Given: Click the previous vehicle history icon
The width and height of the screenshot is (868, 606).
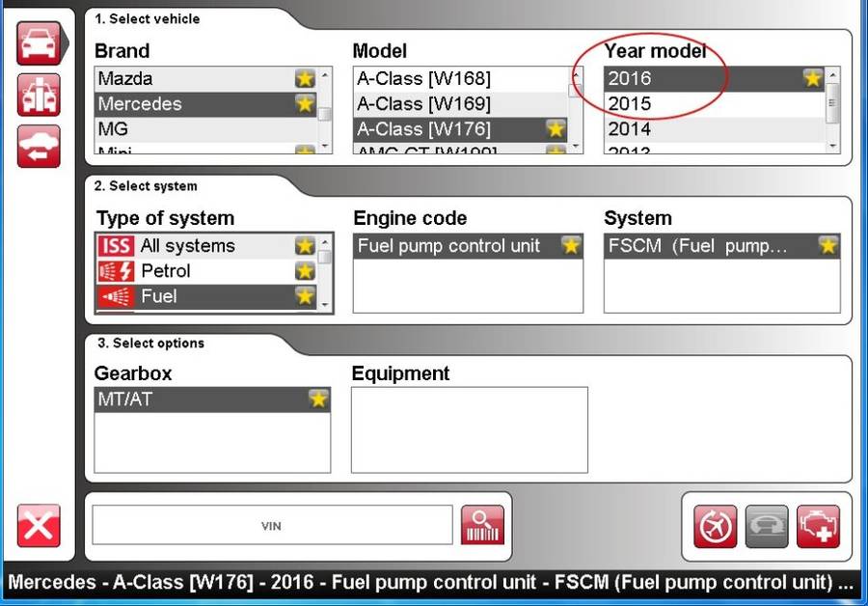Looking at the screenshot, I should (39, 147).
